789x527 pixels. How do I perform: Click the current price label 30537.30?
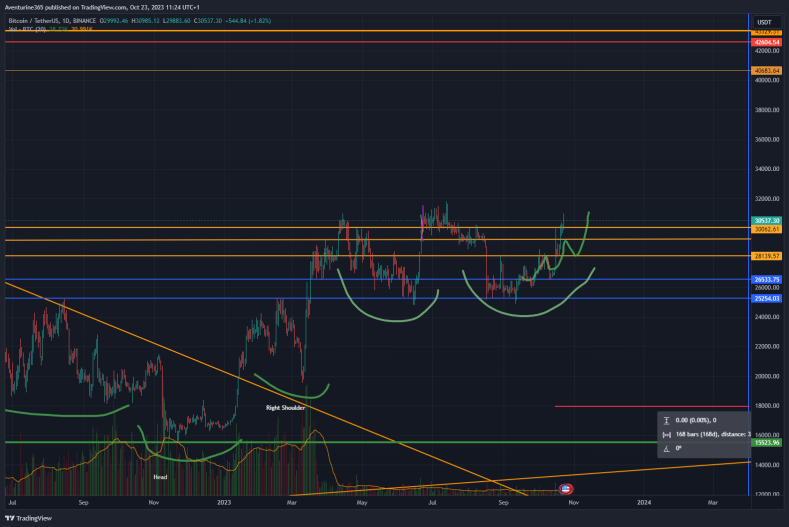tap(767, 220)
